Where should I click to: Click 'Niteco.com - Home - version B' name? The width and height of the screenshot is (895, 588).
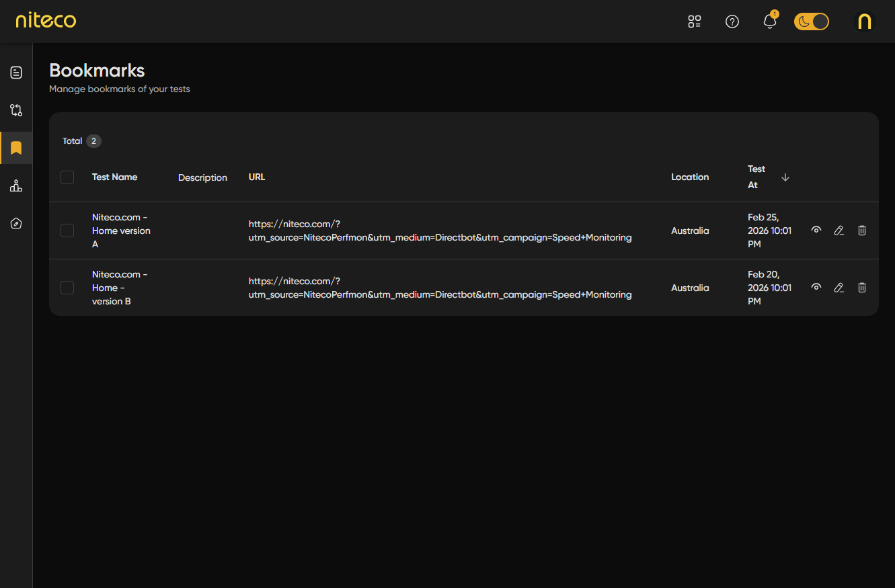120,288
